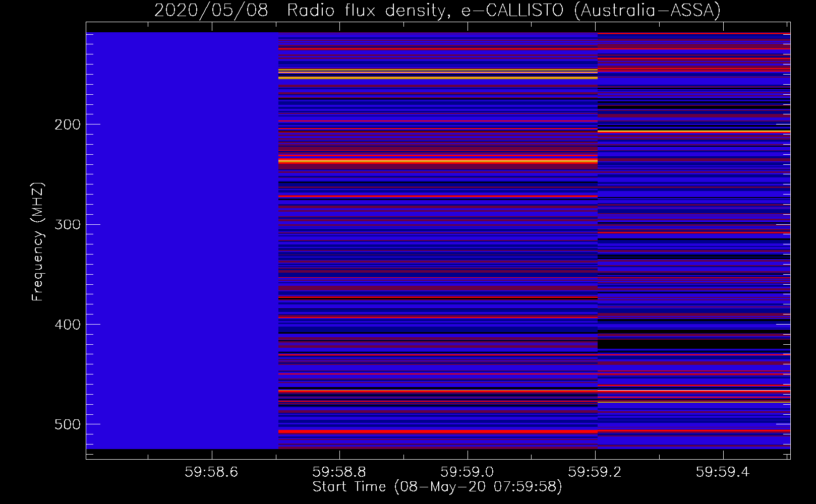Screen dimensions: 816x504
Task: Click the 'Start Time (08-May-20 07:59:58)' axis label
Action: [x=437, y=487]
